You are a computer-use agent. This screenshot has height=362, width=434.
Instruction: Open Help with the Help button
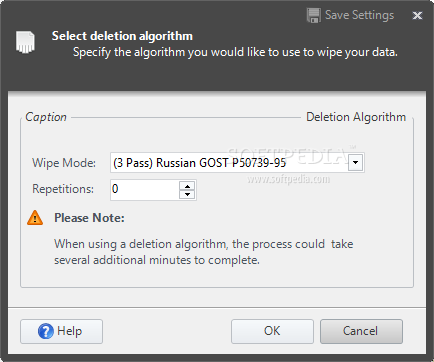click(61, 331)
